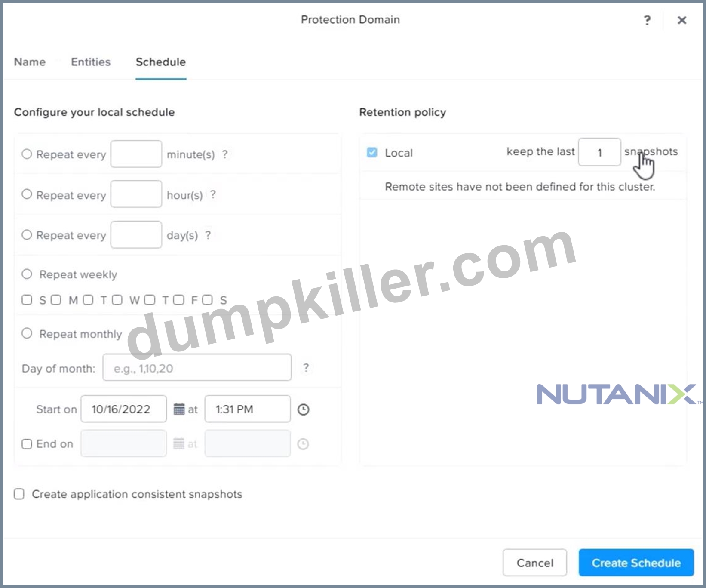Switch to the Name tab
Screen dimensions: 706x588
30,62
